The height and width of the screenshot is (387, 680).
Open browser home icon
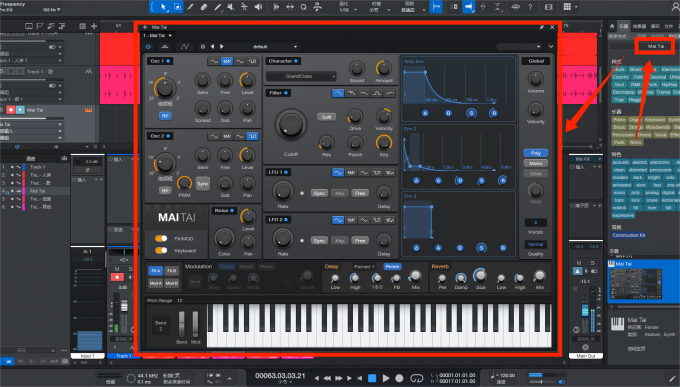pyautogui.click(x=612, y=26)
